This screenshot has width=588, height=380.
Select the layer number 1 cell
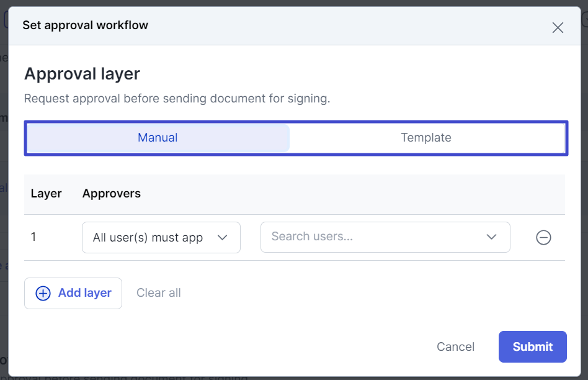[x=33, y=237]
